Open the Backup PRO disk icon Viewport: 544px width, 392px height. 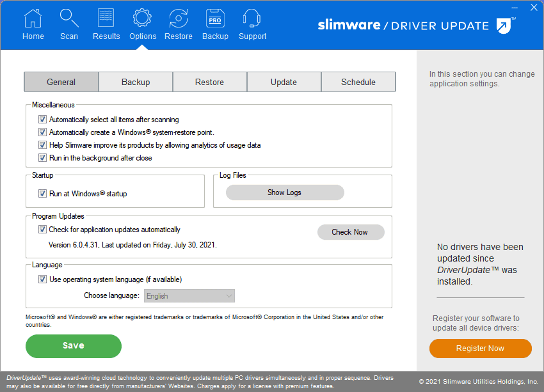pos(215,18)
